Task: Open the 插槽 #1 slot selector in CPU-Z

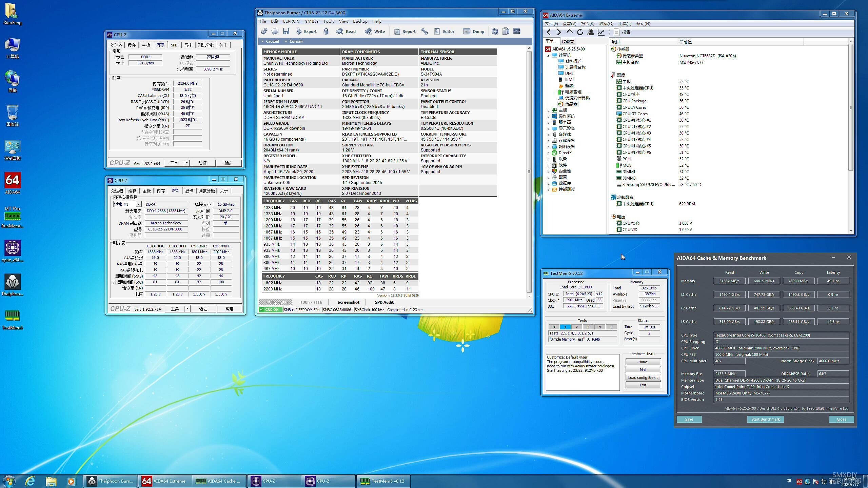Action: click(x=127, y=204)
